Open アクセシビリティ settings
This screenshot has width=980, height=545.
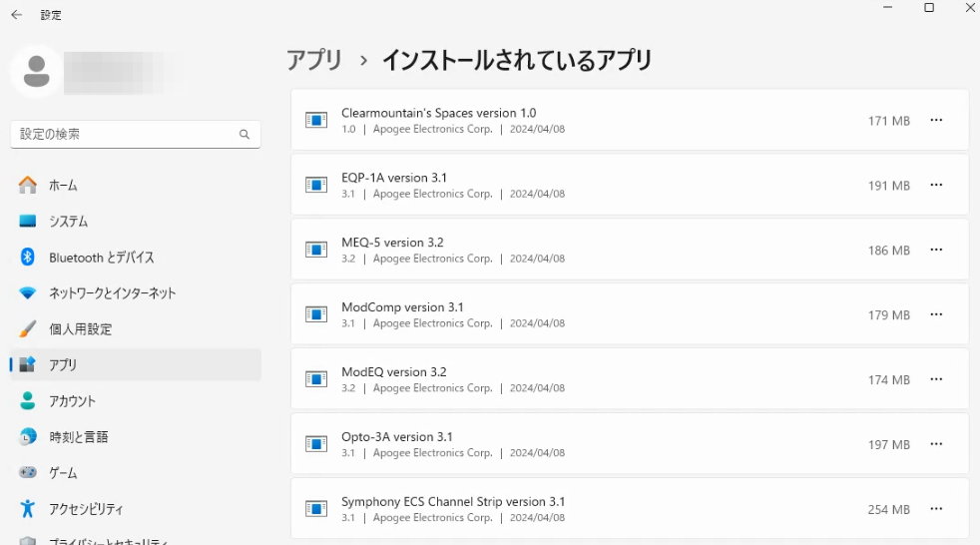pos(136,509)
